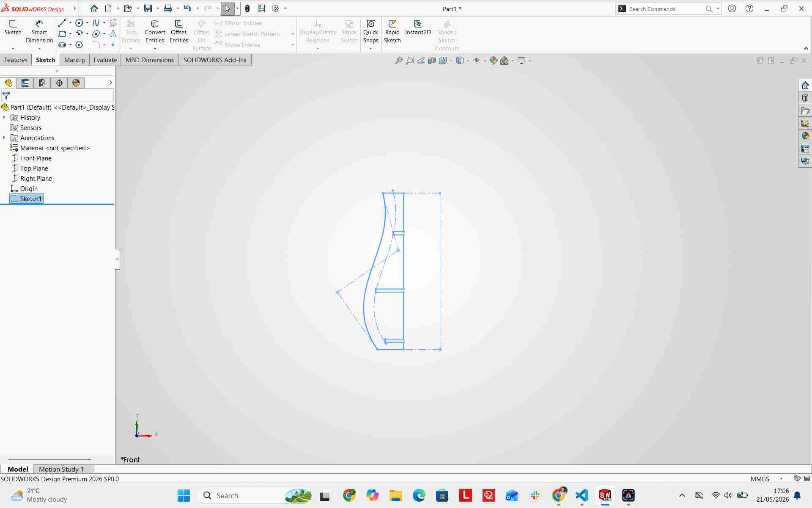This screenshot has width=812, height=508.
Task: Click the Print icon
Action: coord(168,8)
